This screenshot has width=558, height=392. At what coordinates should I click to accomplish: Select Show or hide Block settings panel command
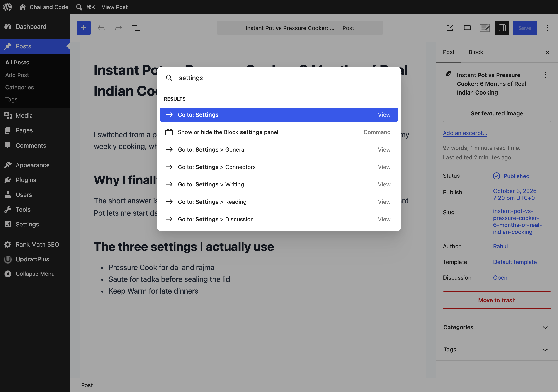pyautogui.click(x=279, y=132)
